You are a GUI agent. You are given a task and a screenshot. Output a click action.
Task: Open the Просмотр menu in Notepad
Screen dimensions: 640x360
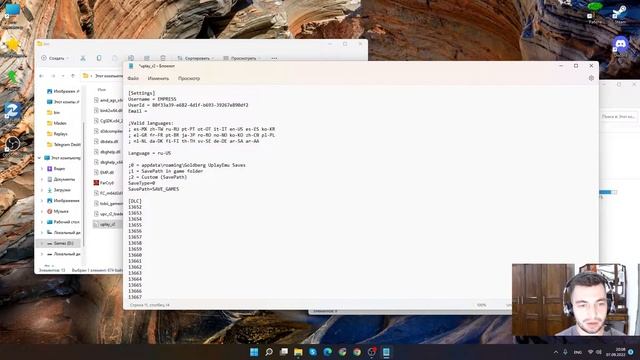[x=189, y=78]
